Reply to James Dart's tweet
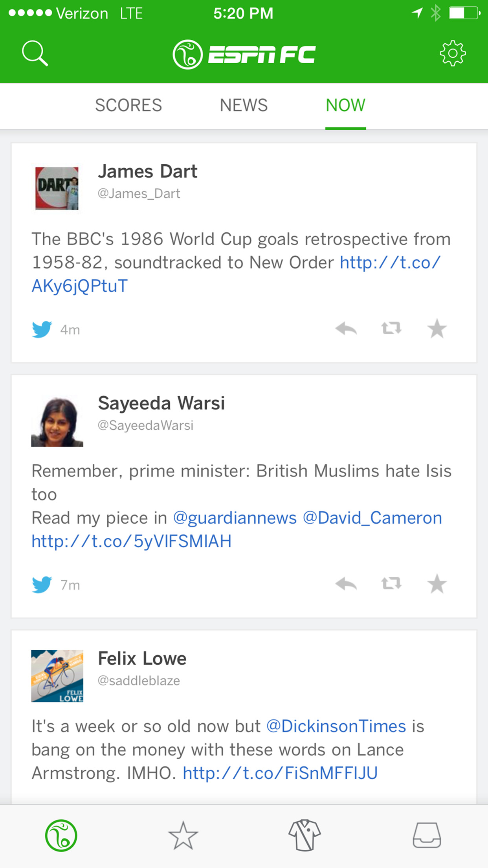 [346, 329]
